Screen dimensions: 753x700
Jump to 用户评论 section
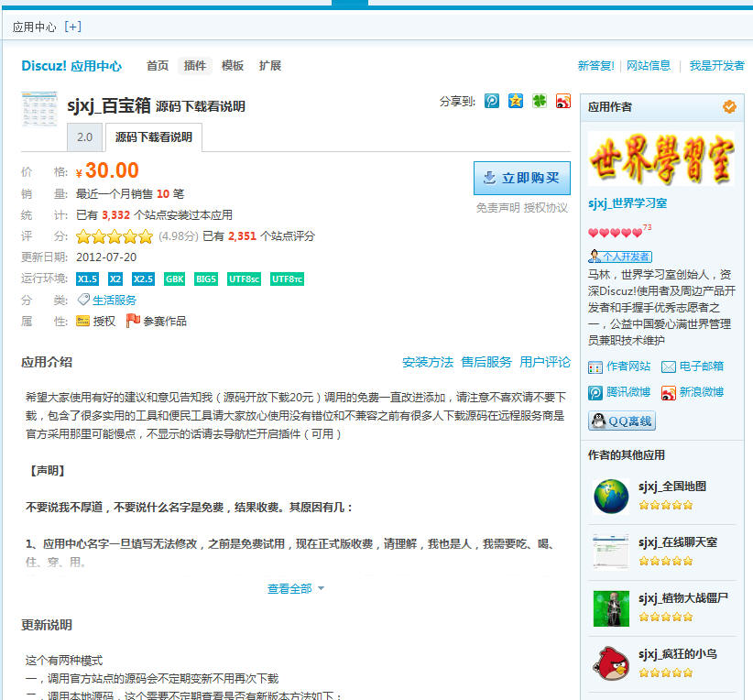coord(545,362)
